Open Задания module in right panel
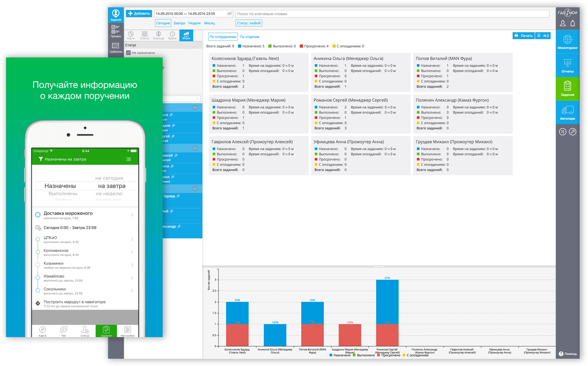This screenshot has width=588, height=366. click(x=568, y=88)
